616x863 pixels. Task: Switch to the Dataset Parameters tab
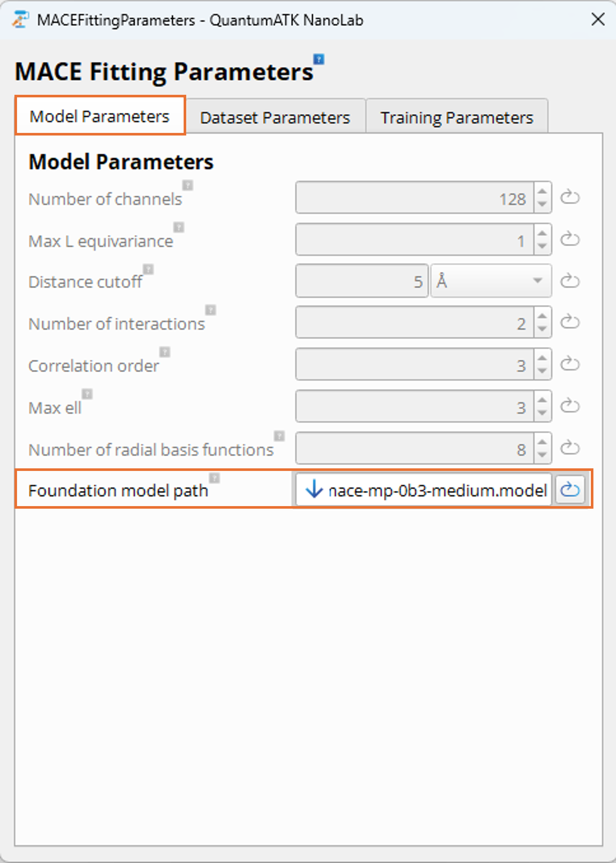tap(275, 118)
